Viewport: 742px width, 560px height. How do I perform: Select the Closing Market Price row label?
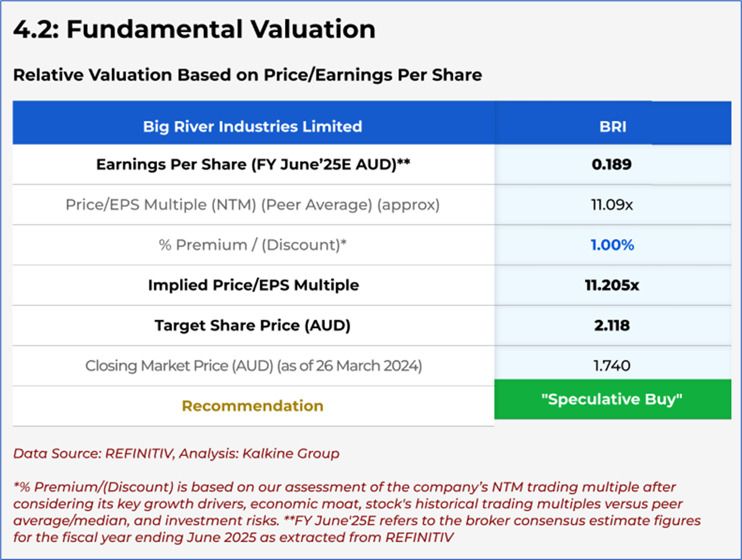coord(253,366)
